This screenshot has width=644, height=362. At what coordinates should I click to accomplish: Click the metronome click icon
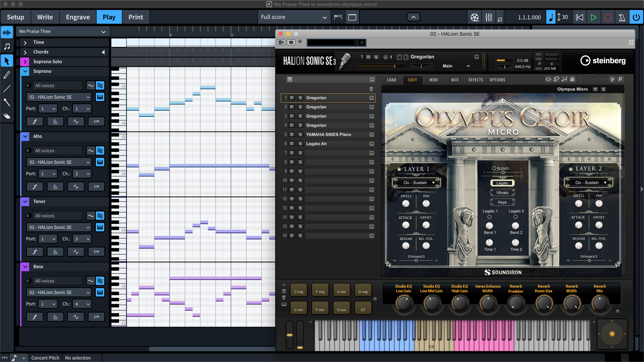[622, 17]
